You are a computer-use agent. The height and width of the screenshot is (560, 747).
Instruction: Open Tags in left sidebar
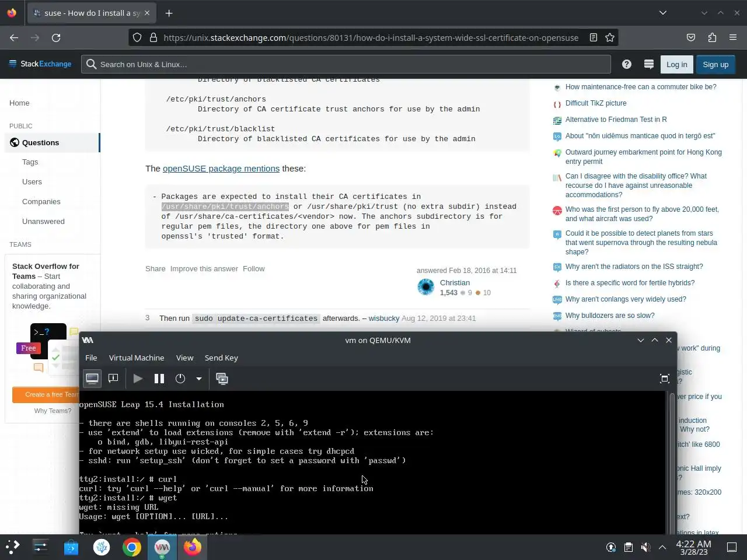(30, 162)
